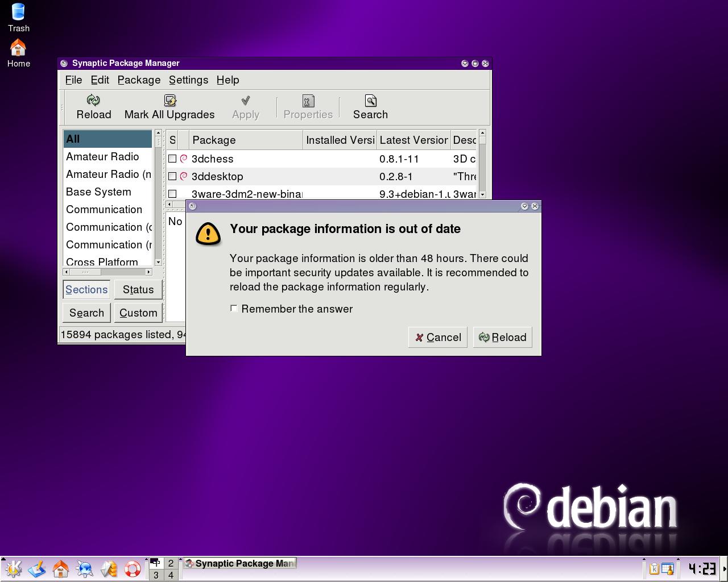The width and height of the screenshot is (728, 582).
Task: Sort by the S status column header
Action: tap(172, 140)
